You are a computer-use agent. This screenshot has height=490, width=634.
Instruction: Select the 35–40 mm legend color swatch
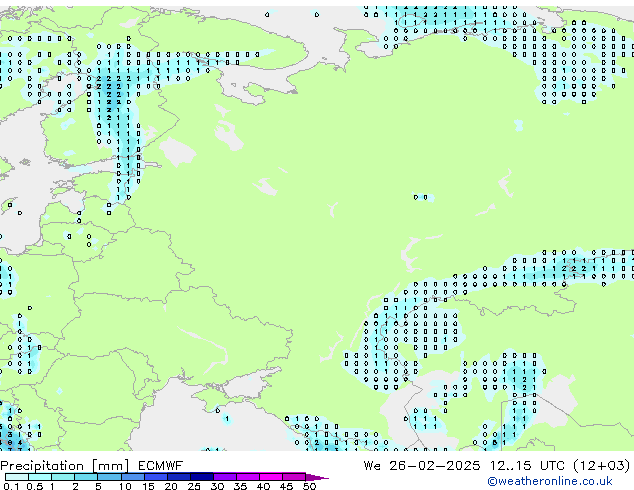click(248, 477)
